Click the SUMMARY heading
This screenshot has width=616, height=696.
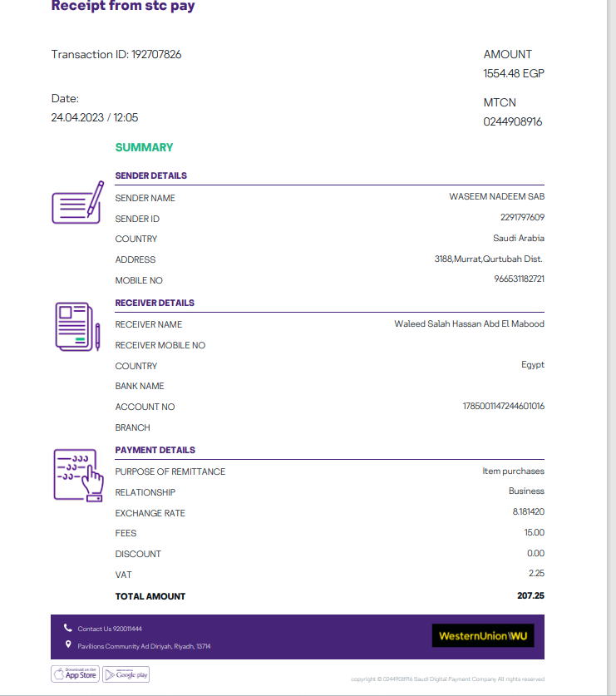click(145, 147)
